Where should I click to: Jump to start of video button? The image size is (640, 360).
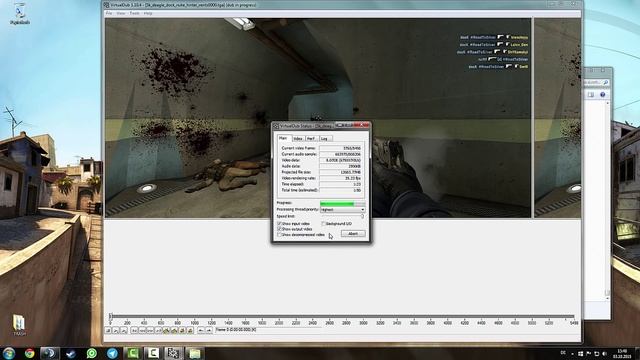point(134,330)
